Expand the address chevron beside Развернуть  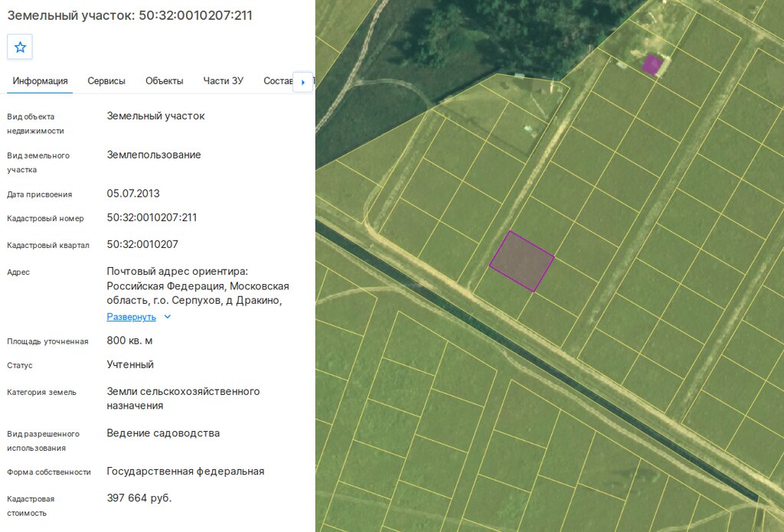[168, 316]
